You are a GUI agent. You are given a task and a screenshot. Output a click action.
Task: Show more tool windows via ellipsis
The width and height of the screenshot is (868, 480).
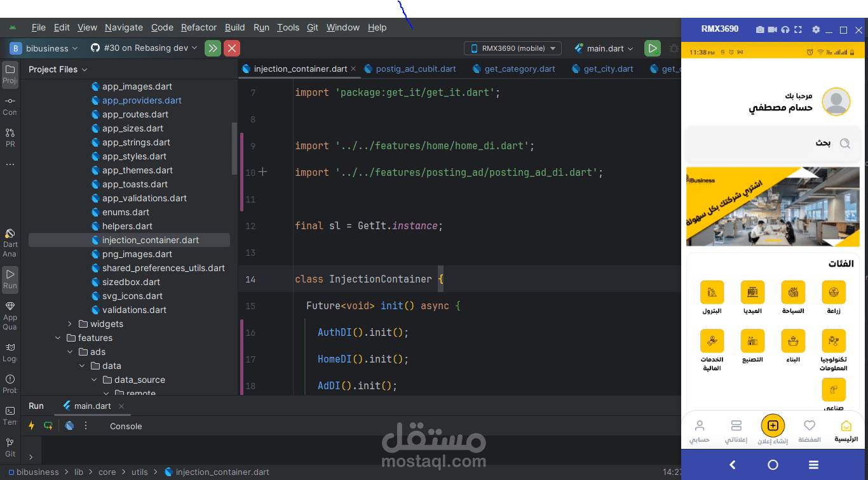tap(10, 164)
